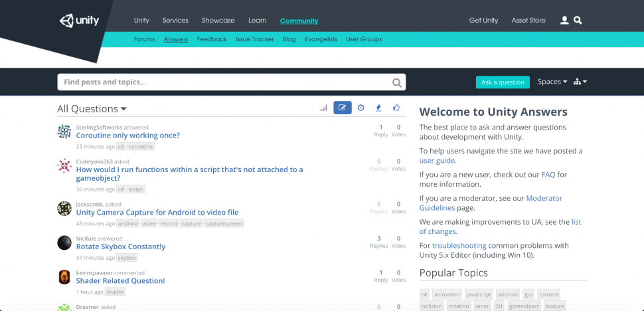
Task: Switch to the Issue Tracker tab
Action: [255, 39]
